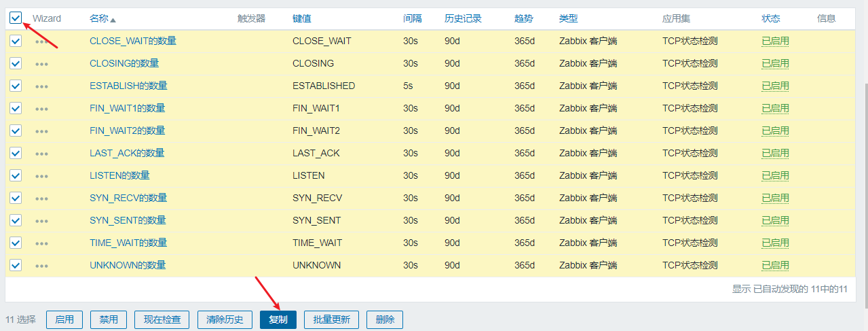Uncheck the SYN_RECV的数量 row checkbox
Viewport: 868px width, 331px height.
pyautogui.click(x=16, y=198)
